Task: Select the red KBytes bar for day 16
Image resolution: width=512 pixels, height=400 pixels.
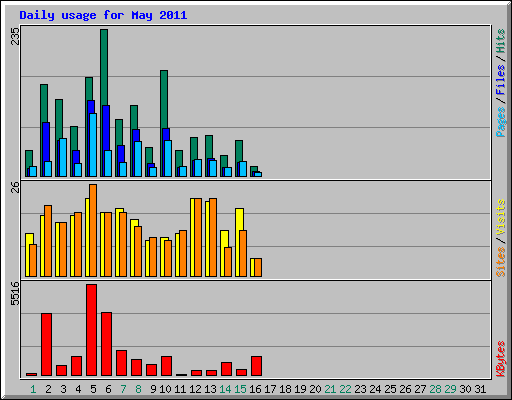Action: pos(257,366)
